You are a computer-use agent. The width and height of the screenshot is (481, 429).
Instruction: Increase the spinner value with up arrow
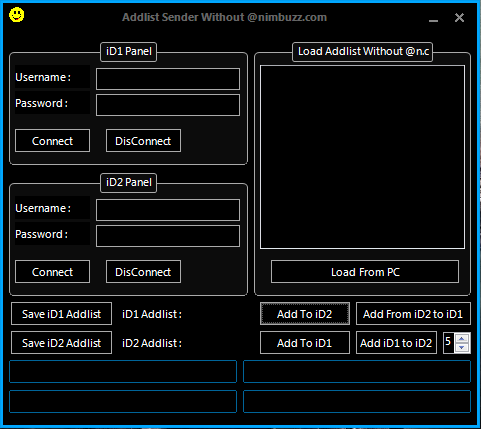click(x=462, y=339)
